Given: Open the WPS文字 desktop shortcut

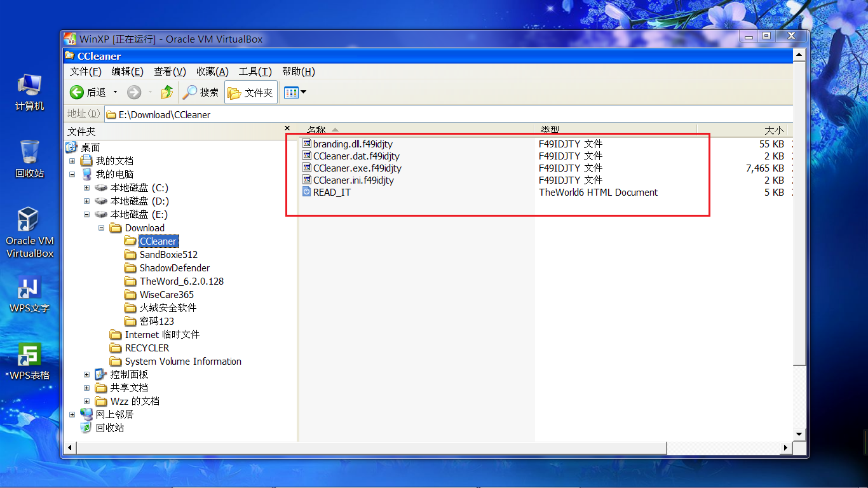Looking at the screenshot, I should pos(30,295).
